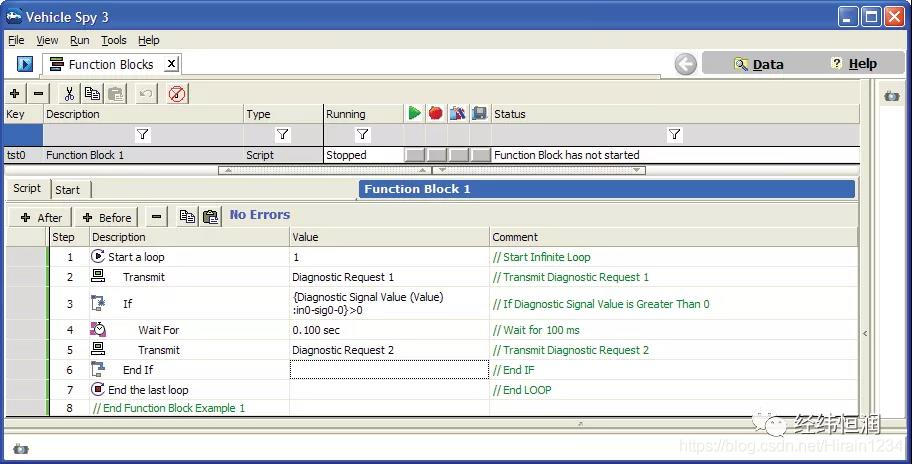Click the Function Block 1 title bar

pyautogui.click(x=607, y=189)
